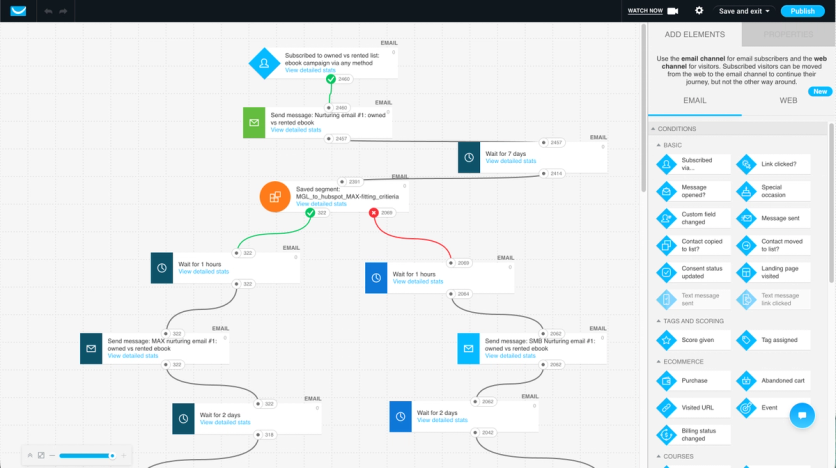Click the MAX nurturing email #1 envelope icon
This screenshot has height=468, width=836.
coord(91,349)
